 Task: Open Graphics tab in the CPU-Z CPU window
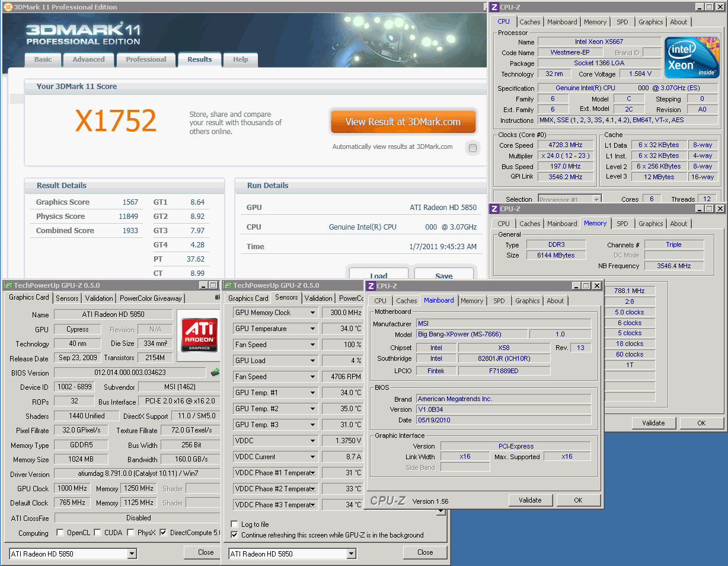click(x=650, y=22)
